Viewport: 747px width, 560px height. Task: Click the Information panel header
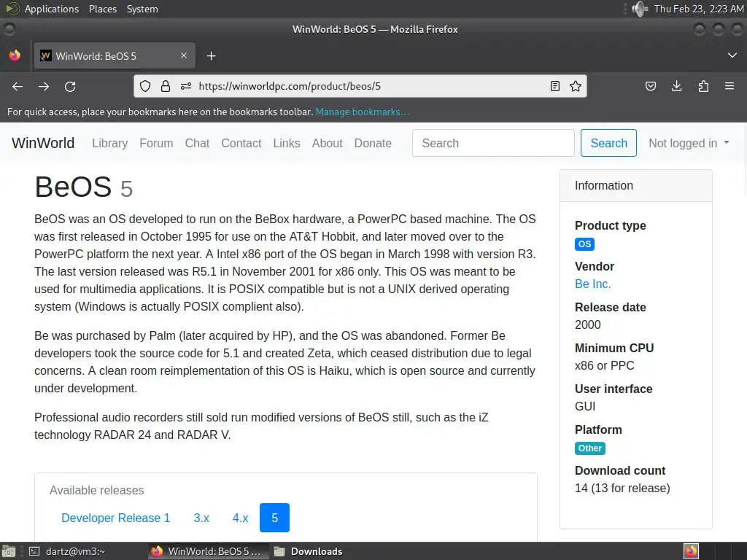click(636, 186)
